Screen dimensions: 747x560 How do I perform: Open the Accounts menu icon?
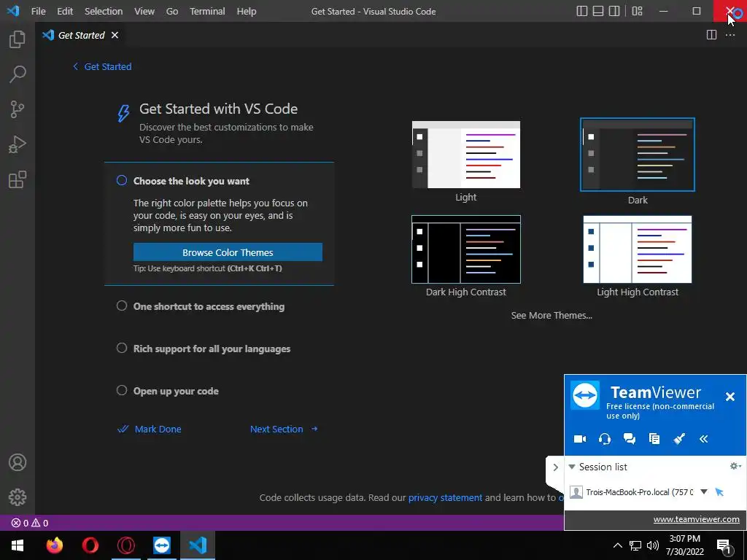click(18, 462)
